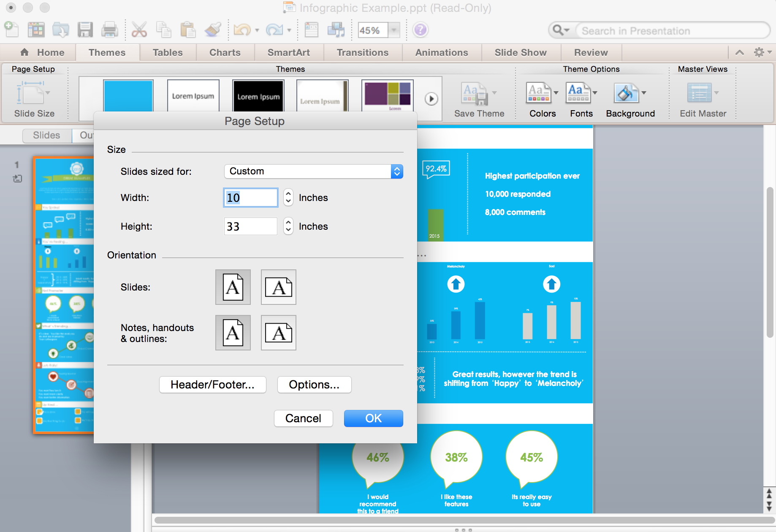776x532 pixels.
Task: Select the purple color-block theme
Action: [x=388, y=96]
